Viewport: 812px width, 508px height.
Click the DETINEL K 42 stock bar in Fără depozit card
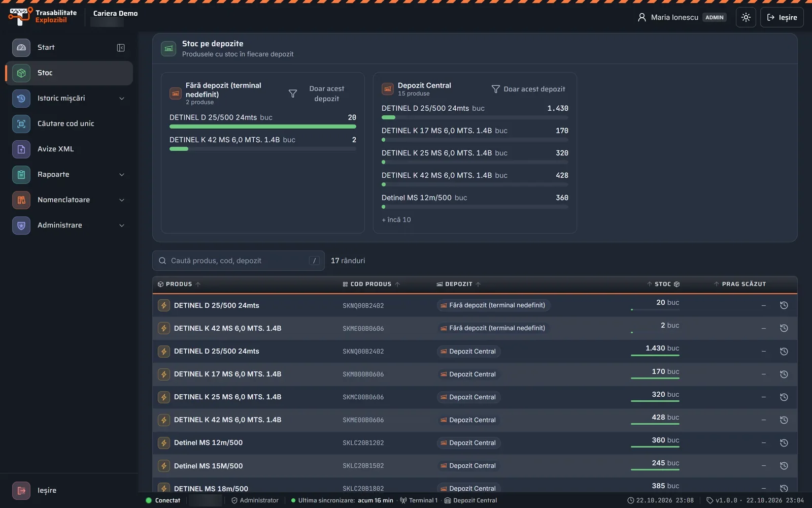click(263, 149)
